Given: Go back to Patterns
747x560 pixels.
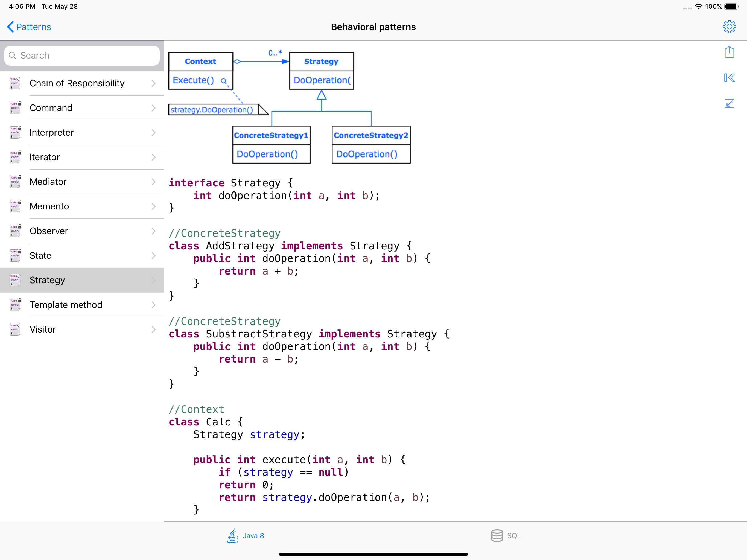Looking at the screenshot, I should (x=29, y=27).
